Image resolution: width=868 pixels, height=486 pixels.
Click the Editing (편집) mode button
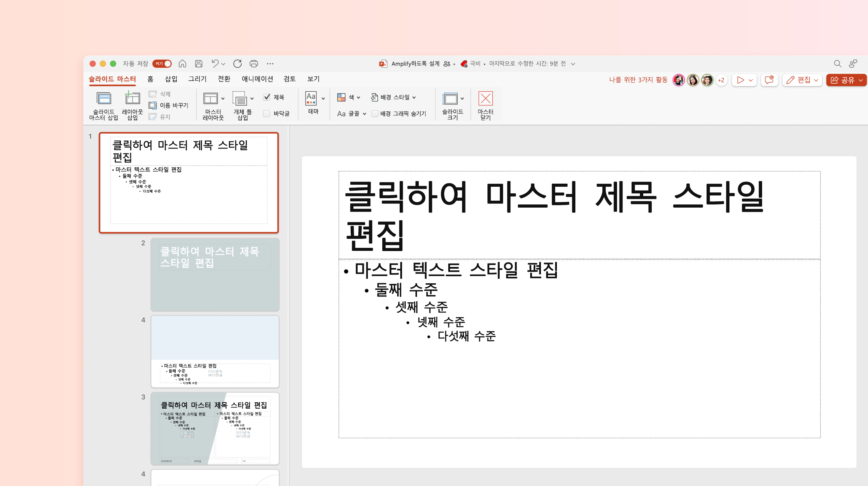click(802, 80)
